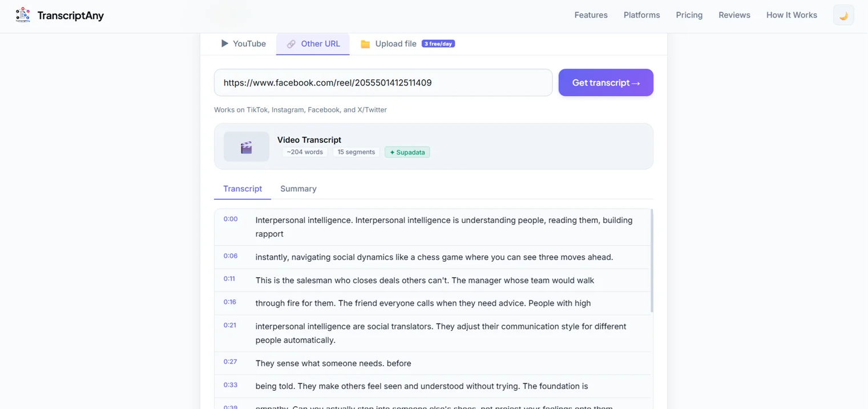Click the 15 segments badge
This screenshot has width=868, height=409.
356,152
